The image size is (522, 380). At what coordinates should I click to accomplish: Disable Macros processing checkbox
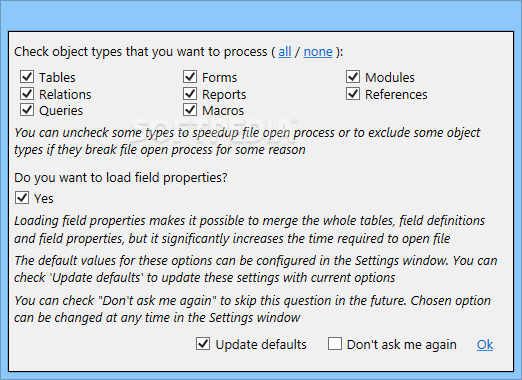tap(190, 110)
